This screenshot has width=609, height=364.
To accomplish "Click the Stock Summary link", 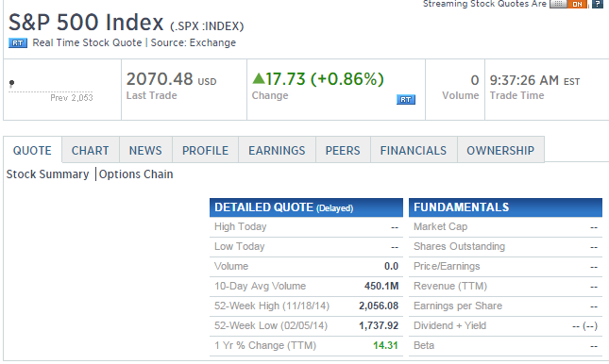I will 48,174.
